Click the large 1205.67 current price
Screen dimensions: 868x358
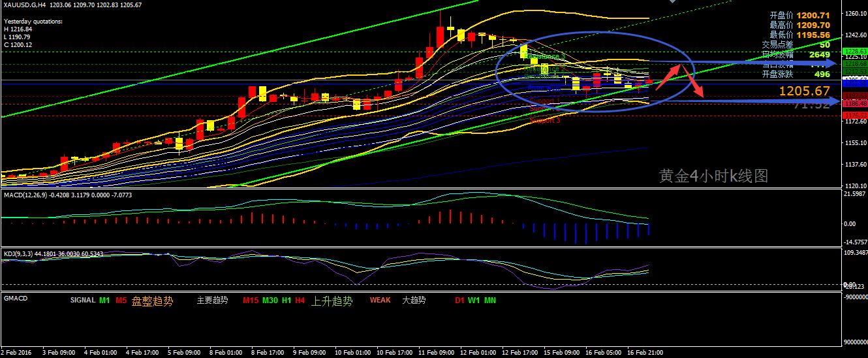(804, 91)
